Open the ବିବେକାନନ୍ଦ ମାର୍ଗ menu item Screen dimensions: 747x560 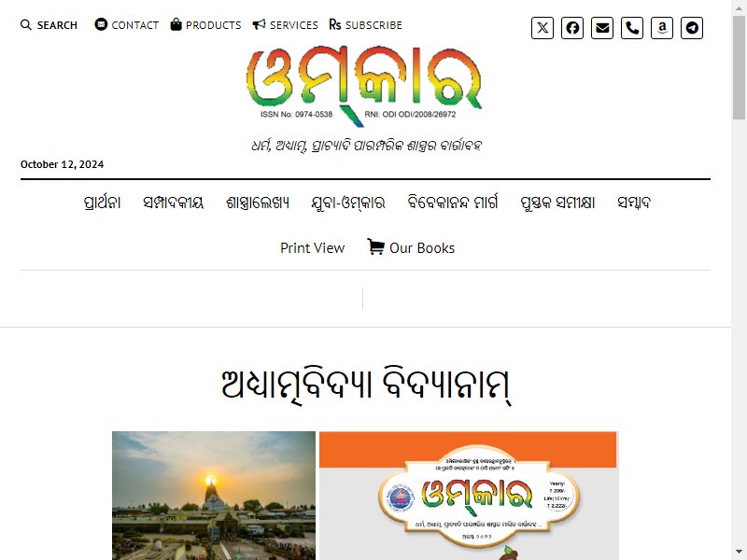tap(453, 203)
